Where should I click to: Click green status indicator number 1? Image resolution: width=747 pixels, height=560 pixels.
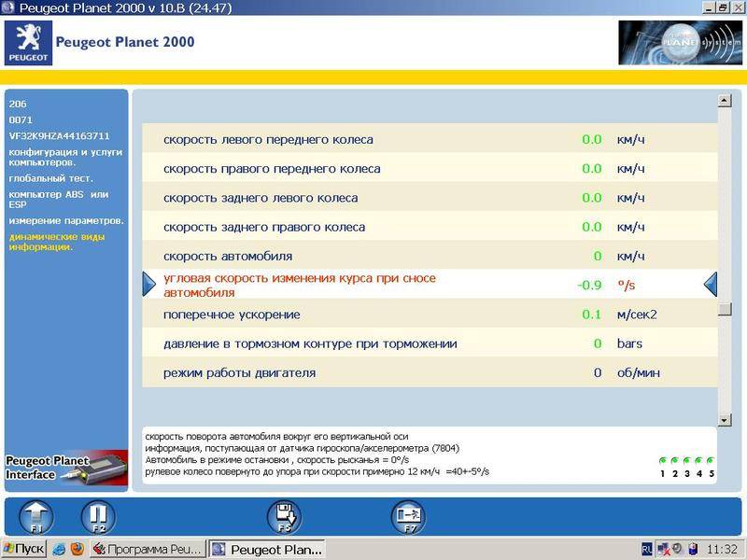tap(663, 461)
